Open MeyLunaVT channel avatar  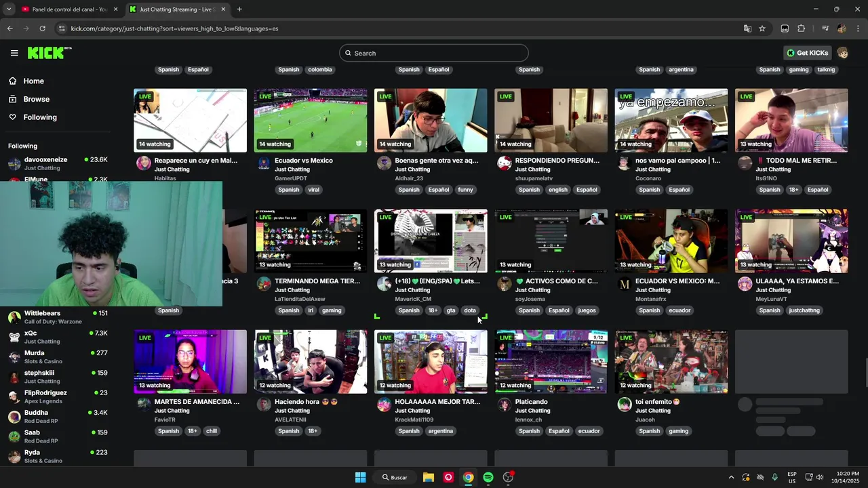[x=745, y=284]
